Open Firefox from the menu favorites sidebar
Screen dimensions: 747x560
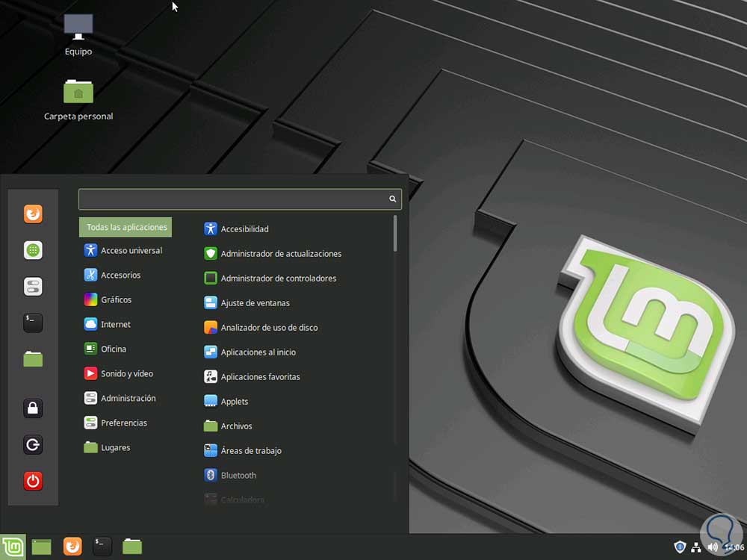[33, 214]
